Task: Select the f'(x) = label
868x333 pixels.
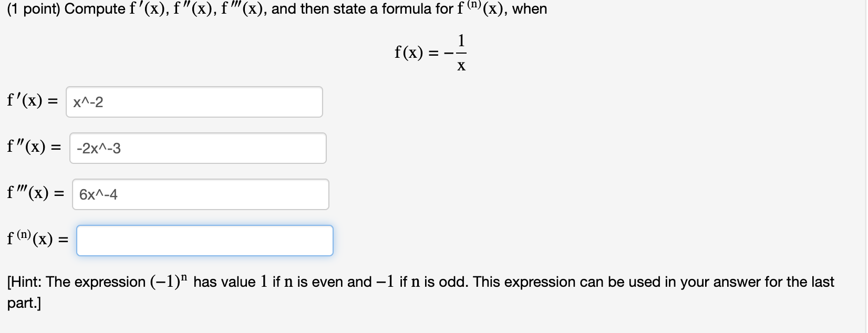Action: point(31,100)
